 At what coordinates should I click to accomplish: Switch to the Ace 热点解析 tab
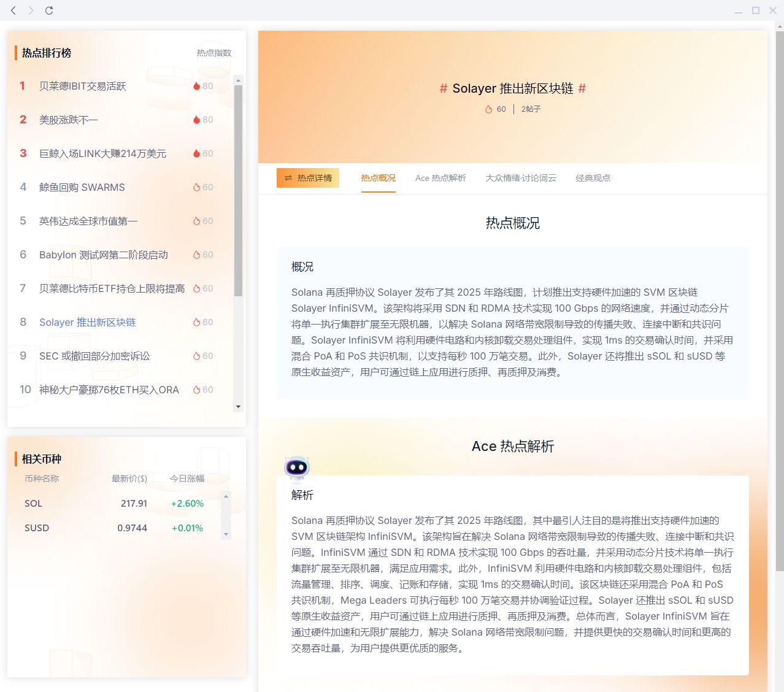440,178
